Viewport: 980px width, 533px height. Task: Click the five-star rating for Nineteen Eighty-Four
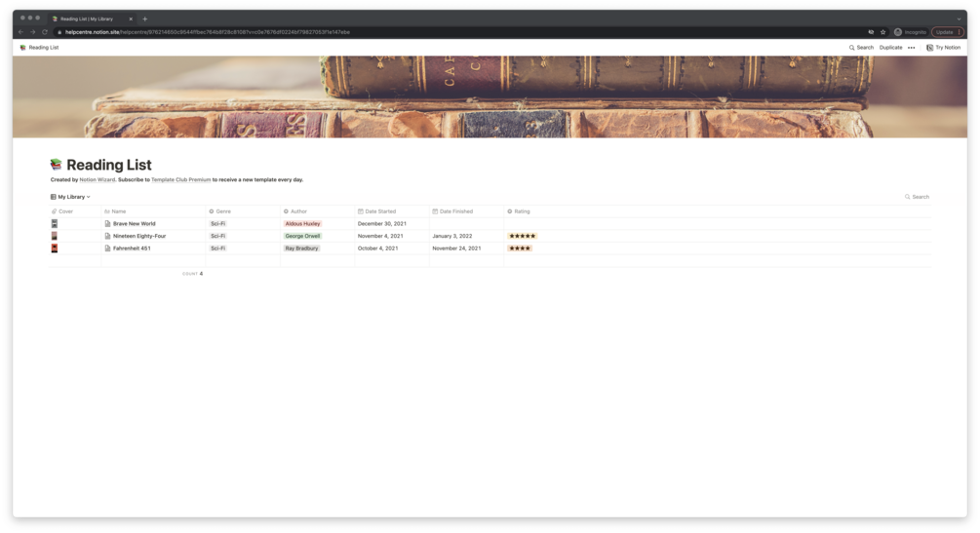coord(523,236)
